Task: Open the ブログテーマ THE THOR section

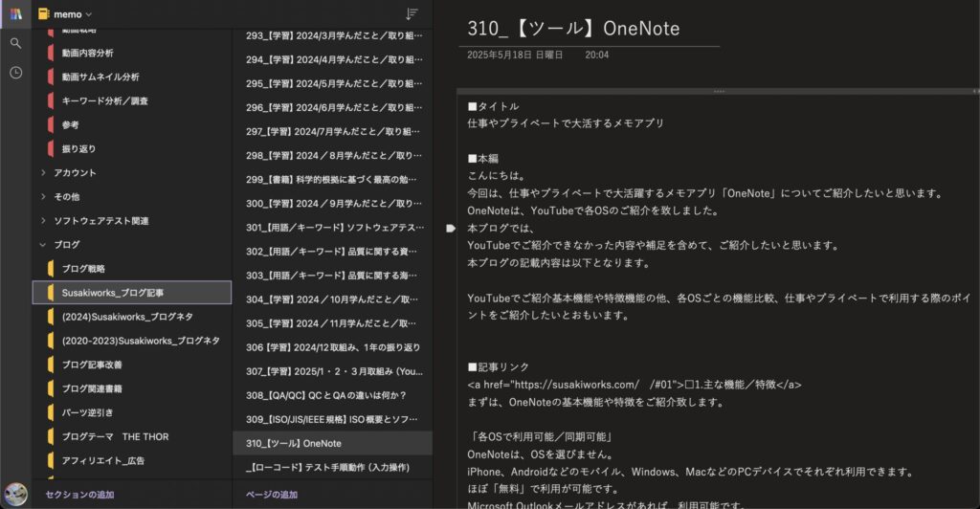Action: click(x=132, y=436)
